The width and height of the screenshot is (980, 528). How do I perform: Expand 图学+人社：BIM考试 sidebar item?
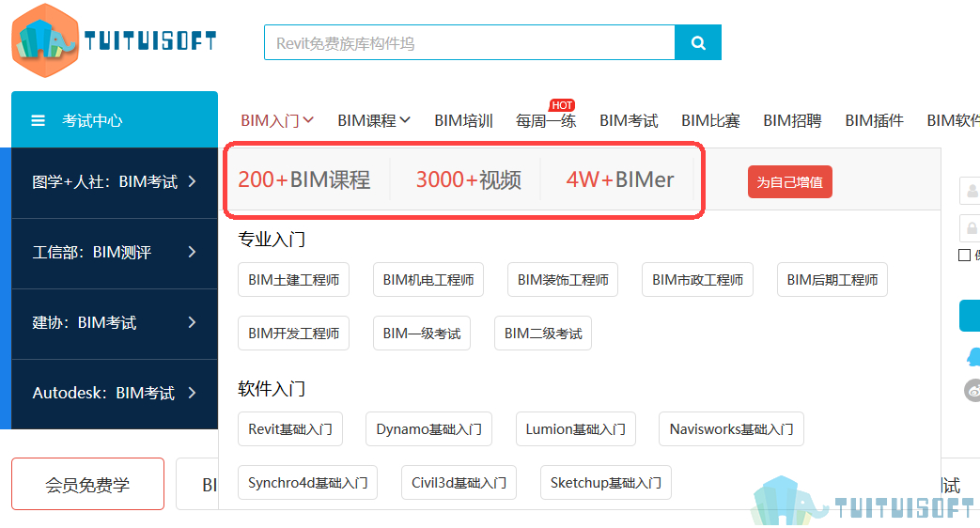point(115,182)
